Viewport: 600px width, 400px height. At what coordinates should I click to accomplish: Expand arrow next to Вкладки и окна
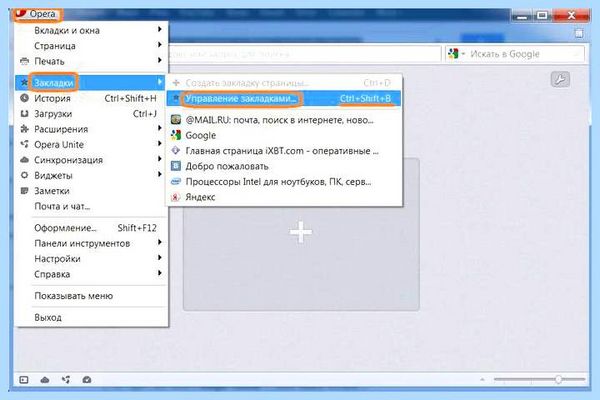tap(160, 29)
